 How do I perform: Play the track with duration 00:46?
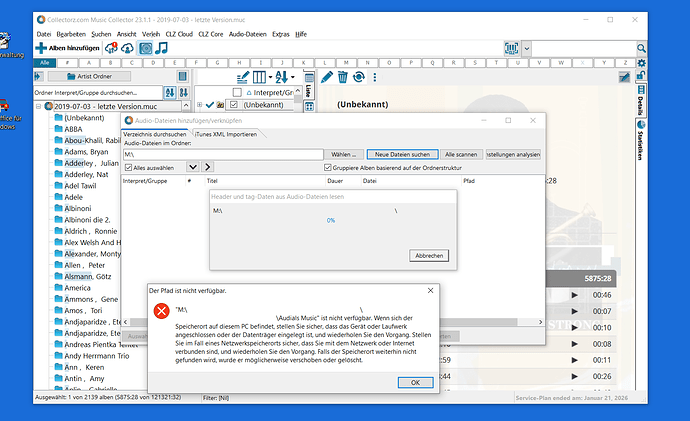tap(574, 295)
